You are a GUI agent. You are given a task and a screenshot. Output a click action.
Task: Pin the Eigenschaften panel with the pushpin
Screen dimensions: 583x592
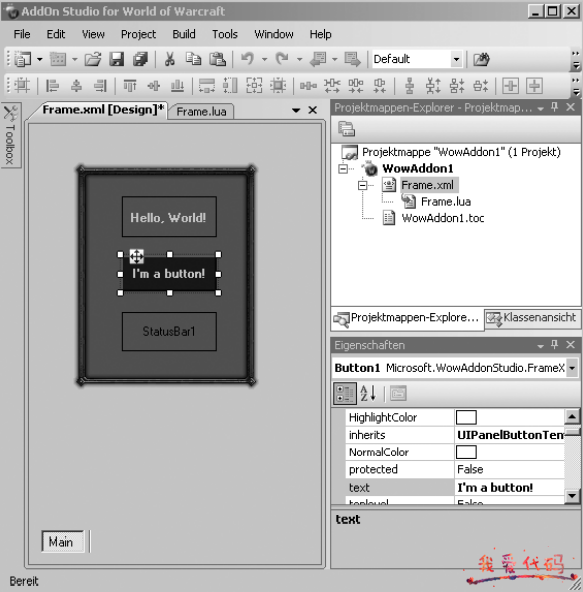pyautogui.click(x=554, y=344)
